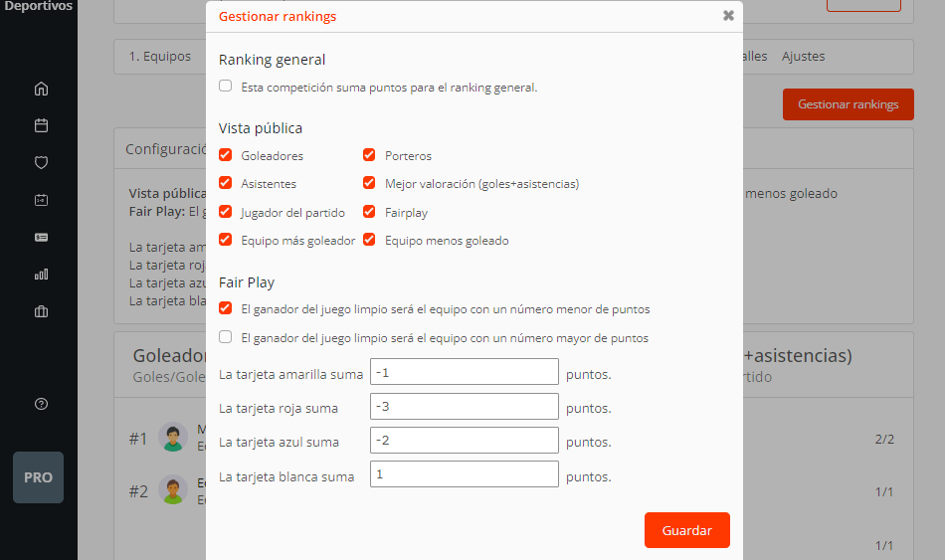Uncheck the Jugador del partido checkbox

(x=226, y=212)
